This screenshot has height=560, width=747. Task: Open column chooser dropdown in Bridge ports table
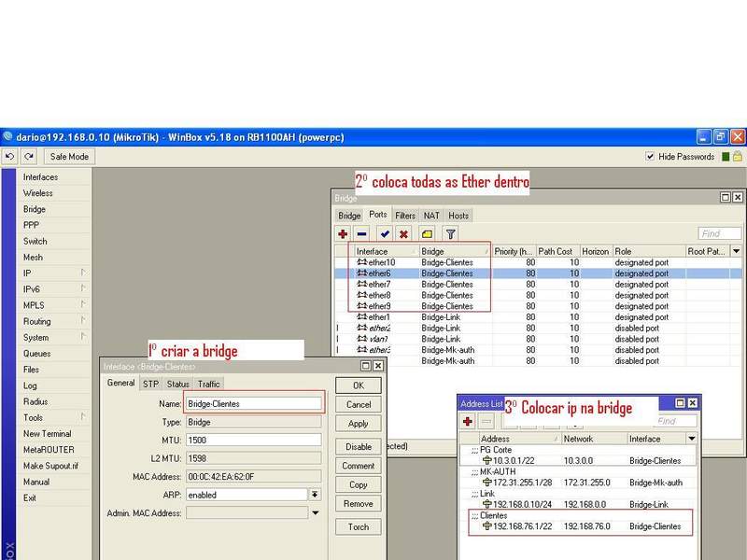(737, 251)
